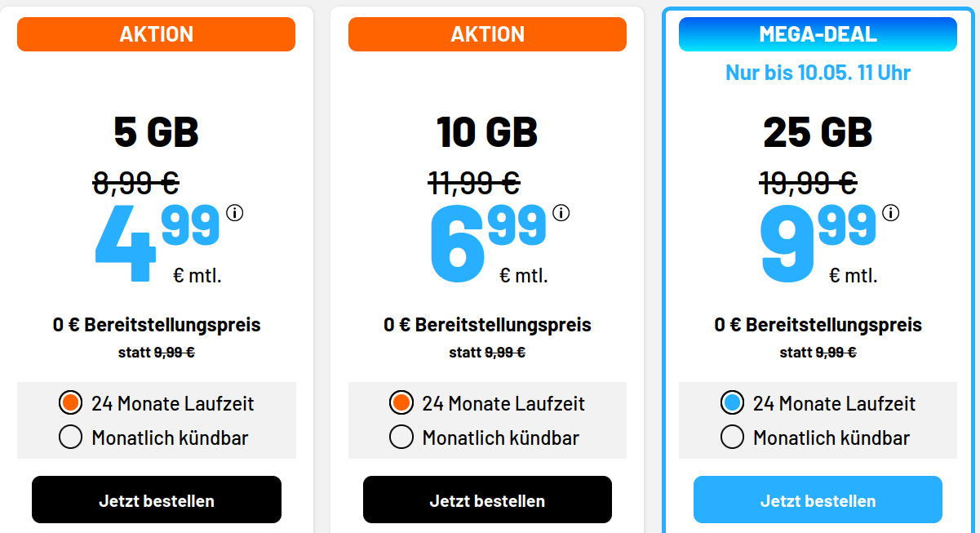Select 24 Monate Laufzeit in the 25 GB card

point(731,402)
